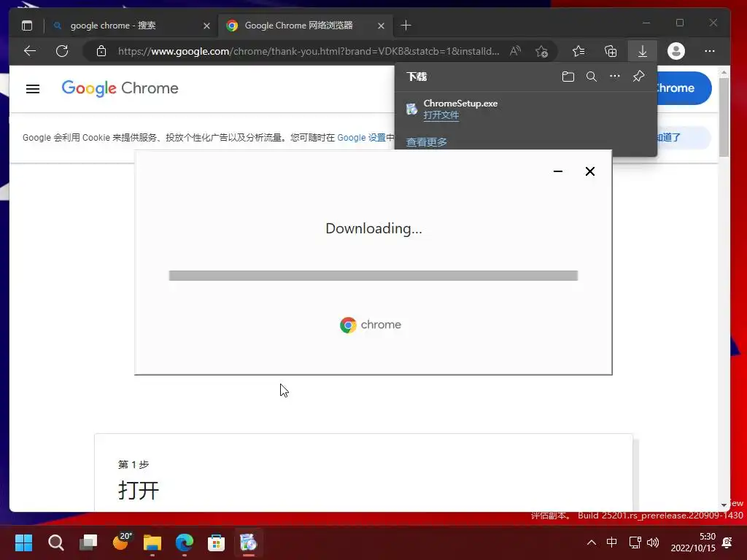
Task: Toggle the Downloads toolbar button
Action: pos(642,51)
